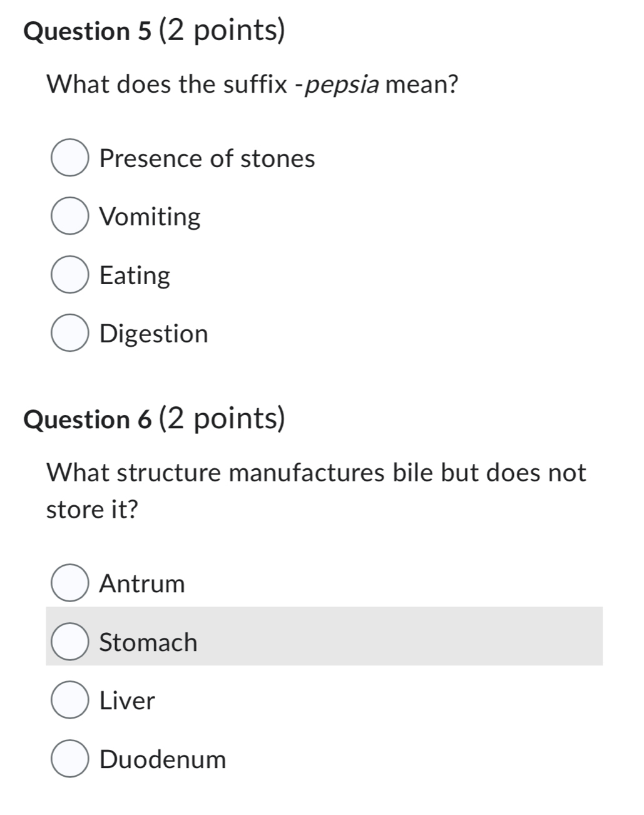
Task: Select the 'Antrum' radio button
Action: point(69,583)
